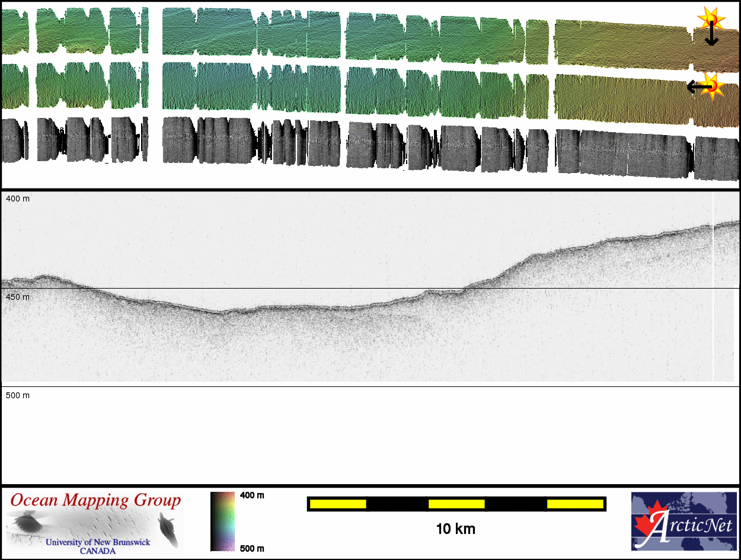741x560 pixels.
Task: Click the black left-pointing illumination arrow
Action: (x=697, y=87)
